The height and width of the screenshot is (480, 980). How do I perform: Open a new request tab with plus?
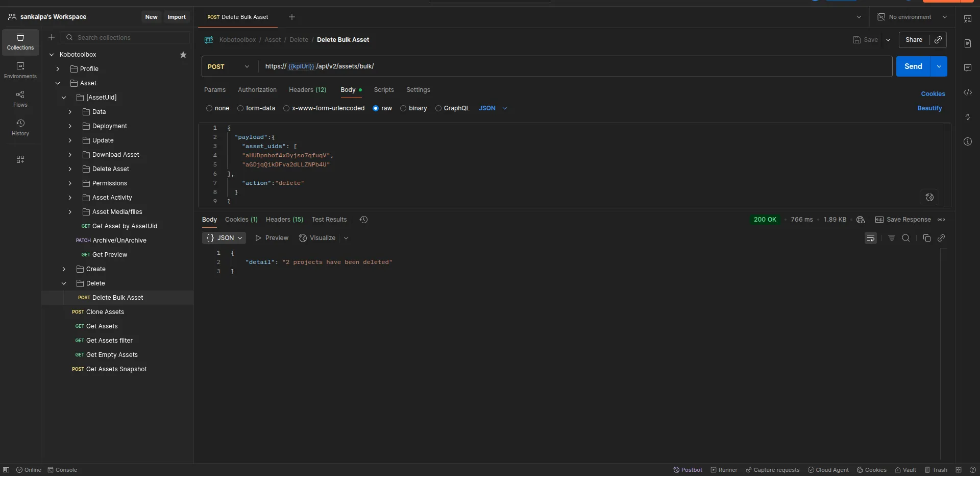pos(292,17)
